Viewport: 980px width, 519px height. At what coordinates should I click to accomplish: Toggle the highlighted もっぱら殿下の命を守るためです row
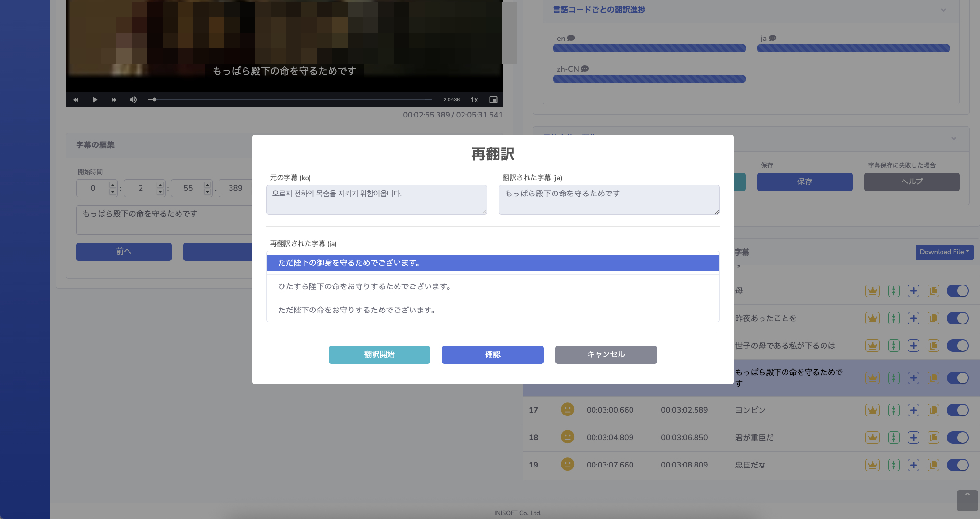coord(957,377)
